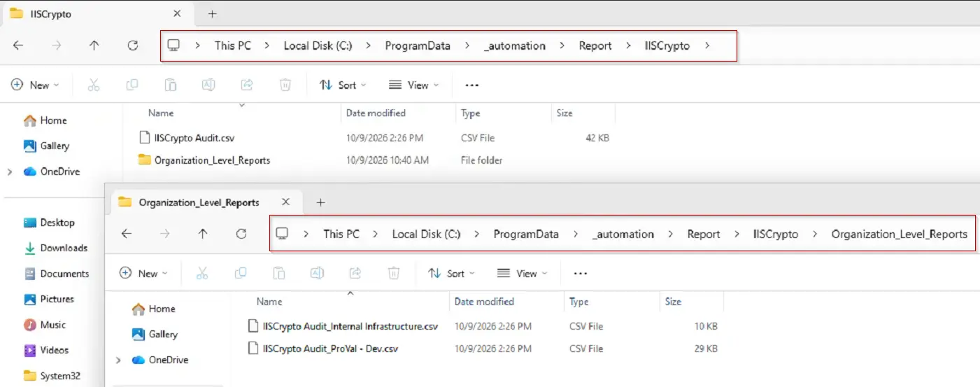
Task: Add a new tab beside the IISCrypto tab
Action: pos(213,13)
